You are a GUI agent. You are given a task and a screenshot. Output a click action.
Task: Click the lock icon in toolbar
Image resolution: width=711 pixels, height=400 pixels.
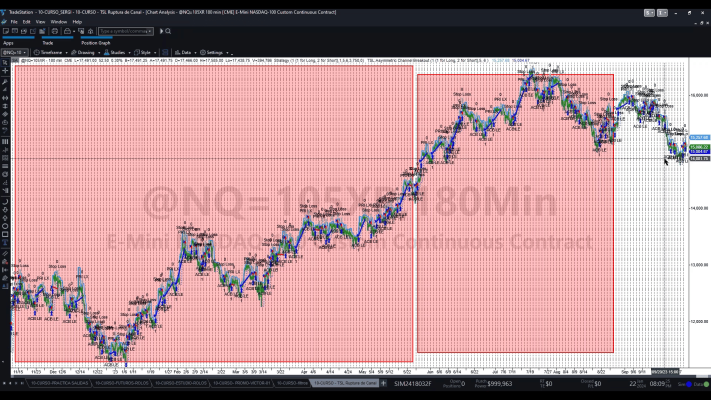pyautogui.click(x=67, y=31)
